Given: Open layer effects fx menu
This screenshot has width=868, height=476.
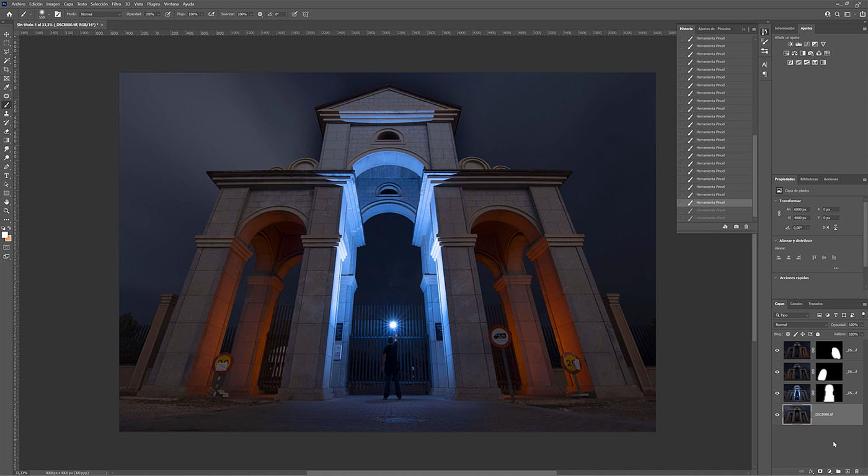Looking at the screenshot, I should pyautogui.click(x=811, y=472).
